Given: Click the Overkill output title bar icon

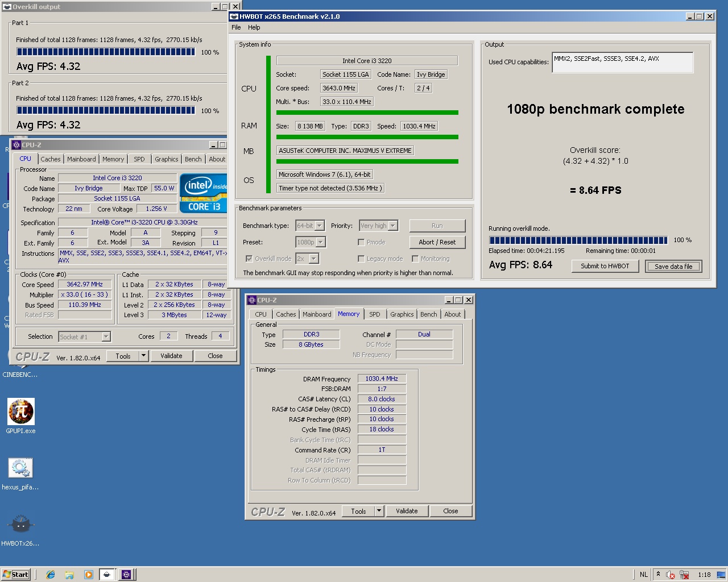Looking at the screenshot, I should (7, 7).
